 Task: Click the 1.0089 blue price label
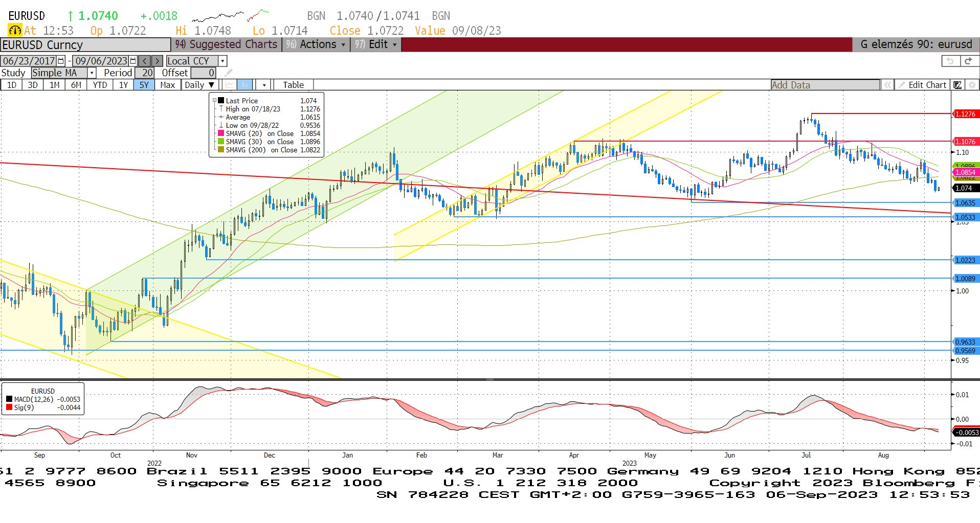pyautogui.click(x=965, y=279)
